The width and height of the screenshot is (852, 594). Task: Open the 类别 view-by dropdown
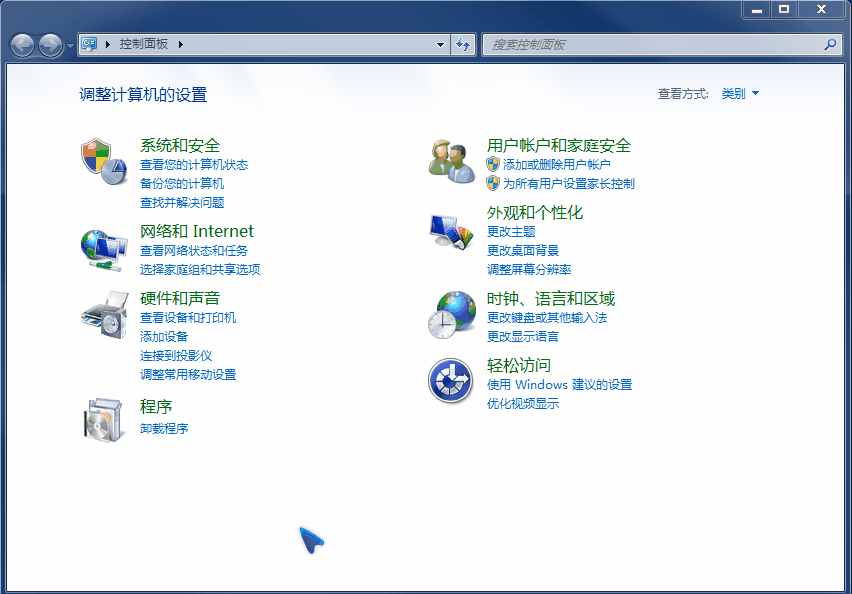click(x=740, y=93)
